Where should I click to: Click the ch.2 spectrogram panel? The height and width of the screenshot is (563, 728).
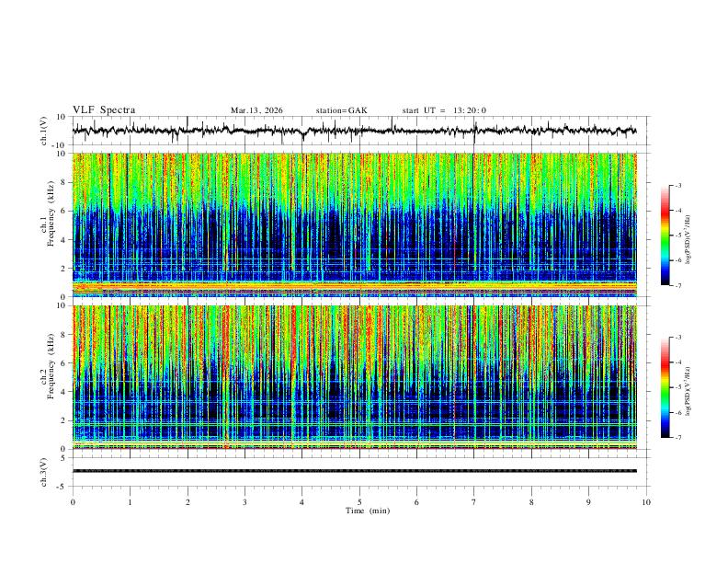point(354,377)
